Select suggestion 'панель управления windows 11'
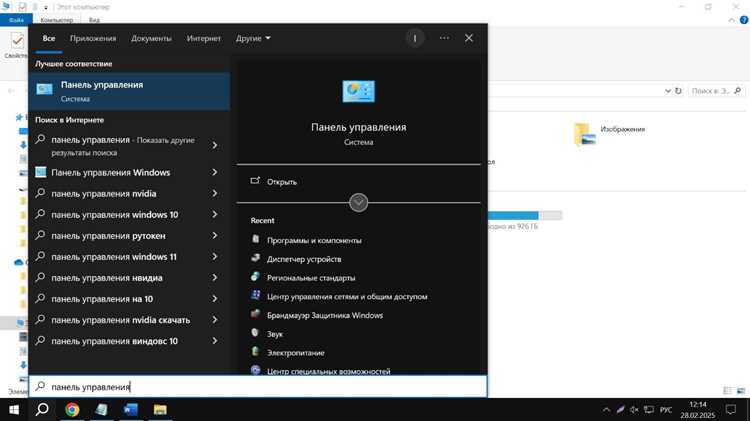 [x=114, y=256]
